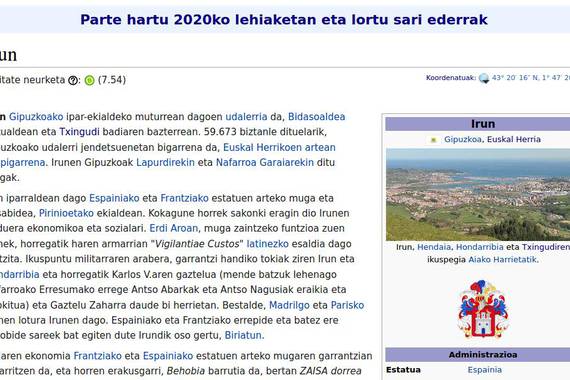Follow the Hondarribia link in the photo caption

[x=479, y=247]
